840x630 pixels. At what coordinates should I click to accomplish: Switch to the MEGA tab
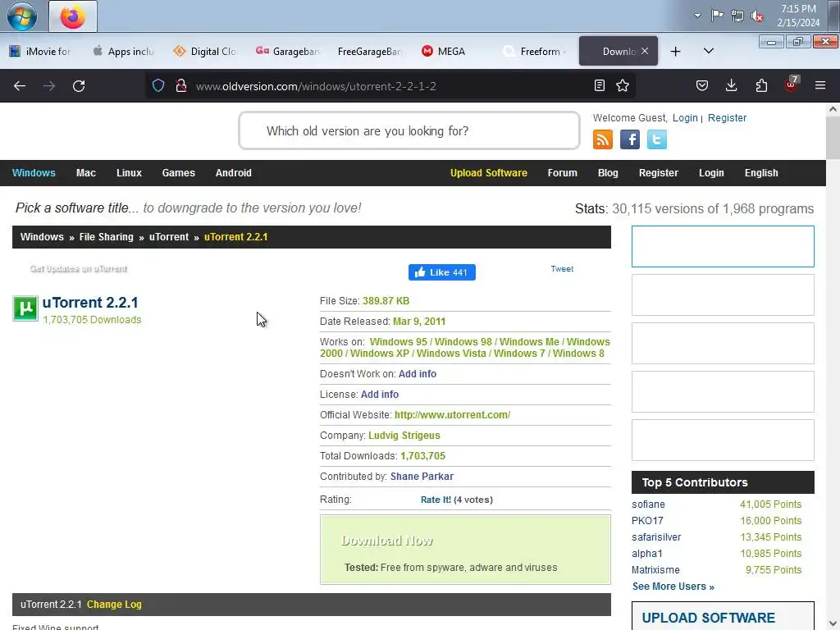pos(451,52)
